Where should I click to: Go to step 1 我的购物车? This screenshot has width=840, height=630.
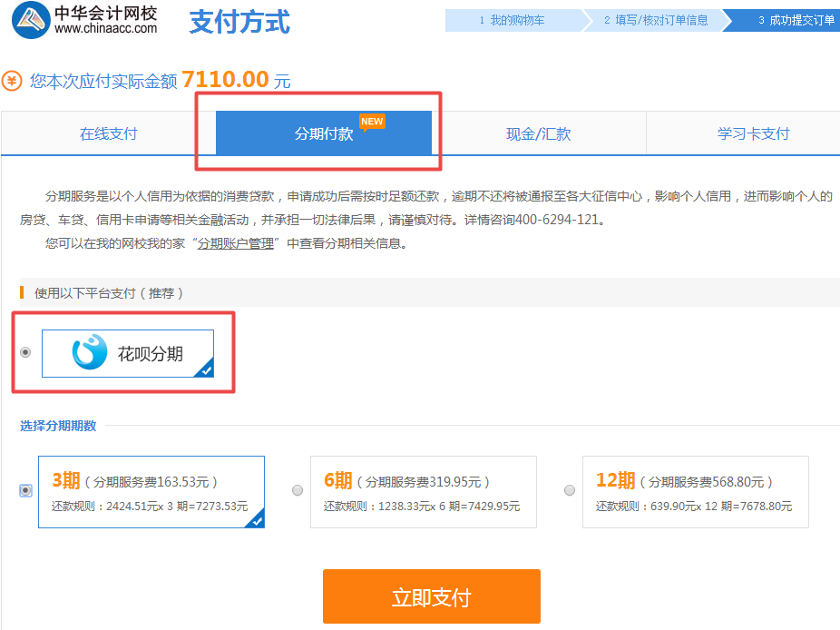click(513, 20)
